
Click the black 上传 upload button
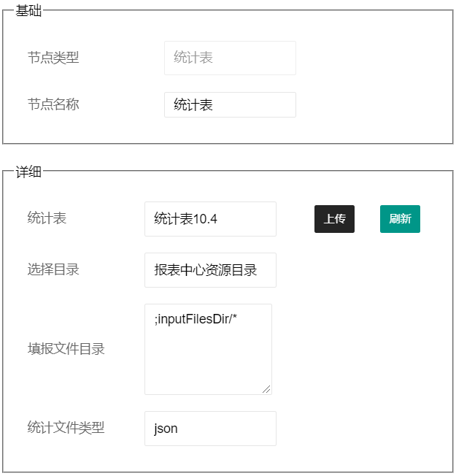point(334,219)
